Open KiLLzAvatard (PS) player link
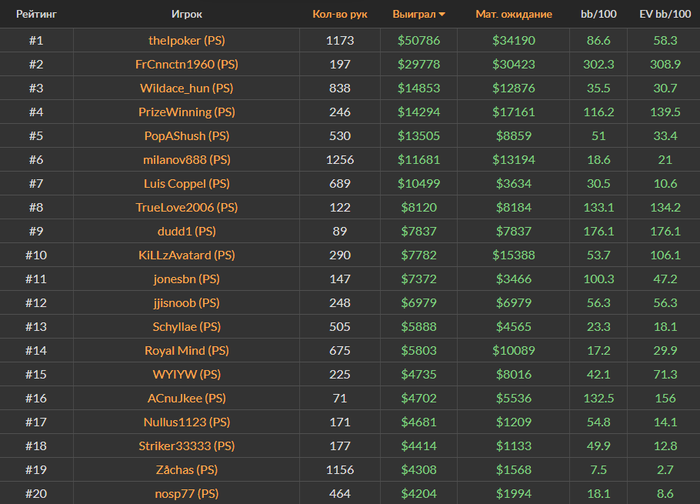700x504 pixels. pos(187,255)
